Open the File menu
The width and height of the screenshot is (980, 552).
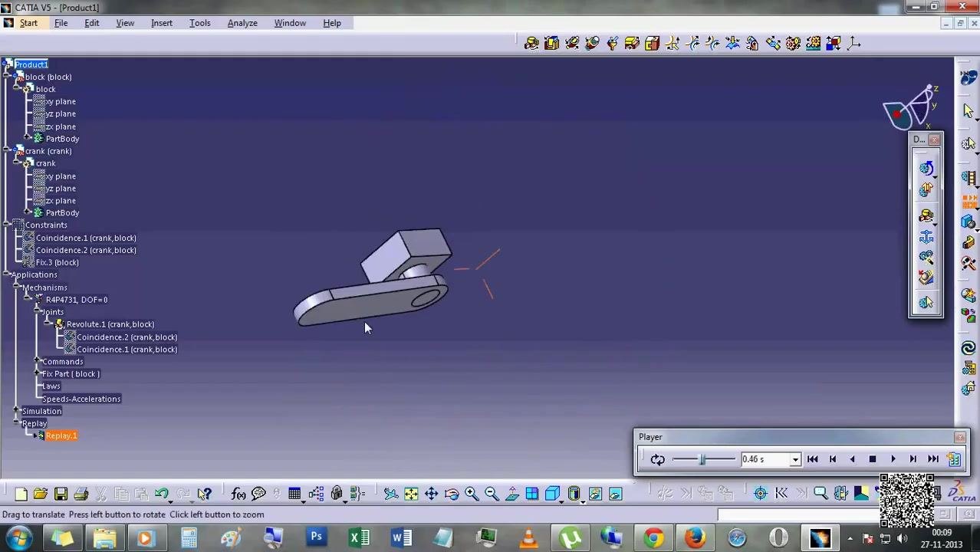pyautogui.click(x=61, y=23)
